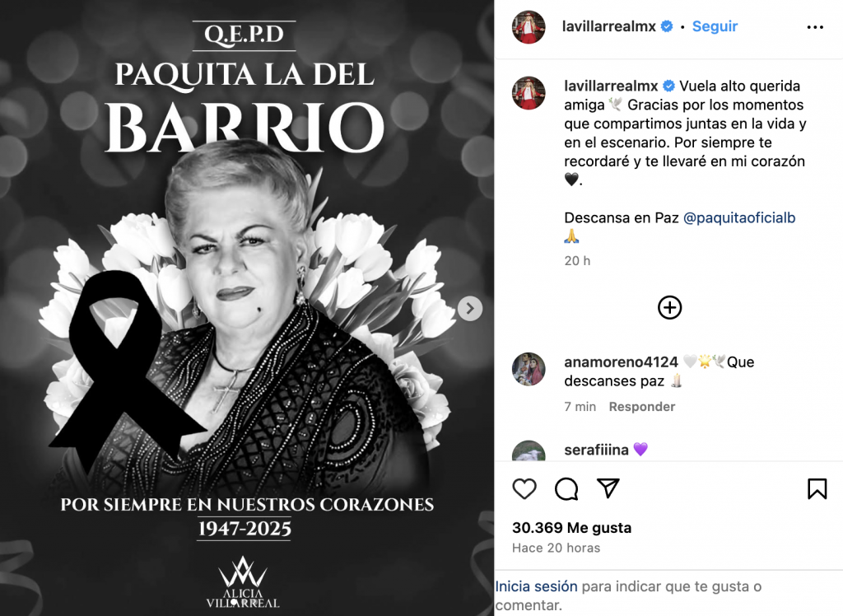
Task: Click the caption profile avatar of lavillarrealmx
Action: [529, 93]
